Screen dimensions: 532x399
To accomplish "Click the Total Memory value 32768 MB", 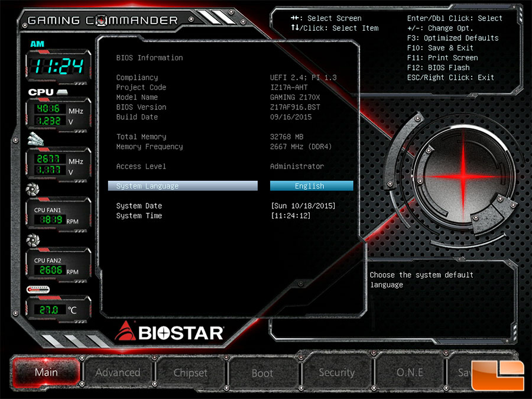I will click(x=287, y=137).
